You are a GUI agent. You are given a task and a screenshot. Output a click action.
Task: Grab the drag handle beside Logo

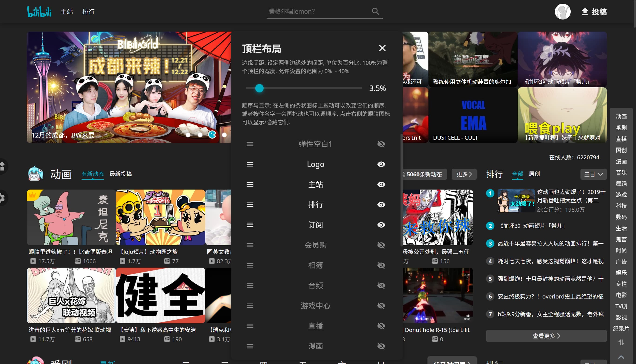[x=250, y=164]
